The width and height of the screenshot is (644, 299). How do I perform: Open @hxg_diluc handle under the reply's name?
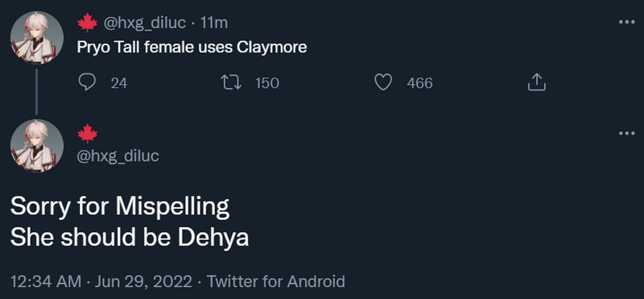[118, 156]
